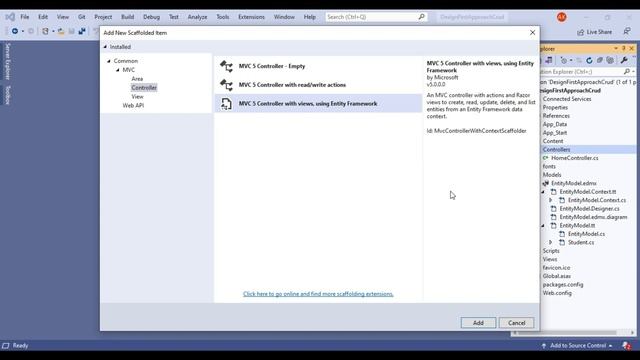Open the Extensions menu
This screenshot has width=640, height=360.
(x=251, y=17)
